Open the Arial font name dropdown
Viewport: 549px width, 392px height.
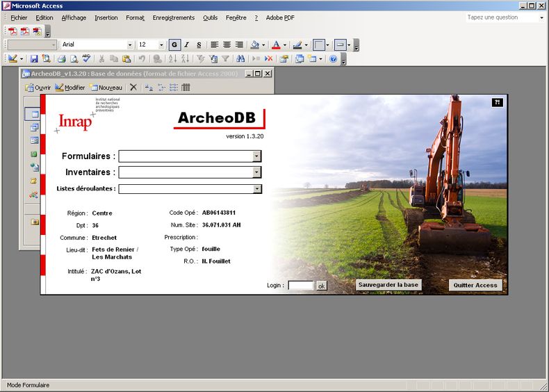pos(130,45)
